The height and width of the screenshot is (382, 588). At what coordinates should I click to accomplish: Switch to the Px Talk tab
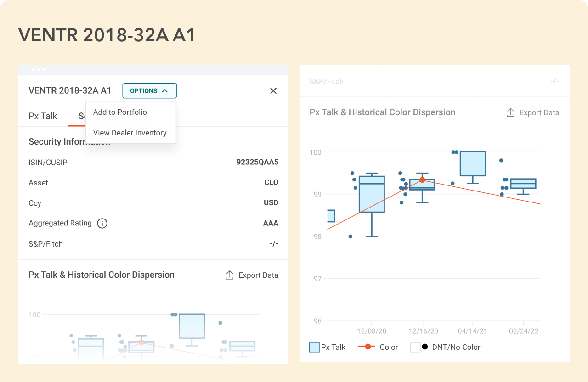point(43,116)
